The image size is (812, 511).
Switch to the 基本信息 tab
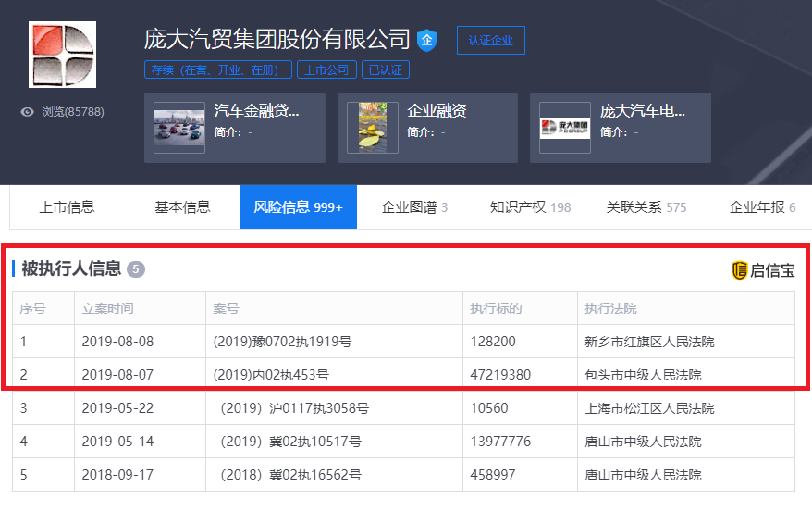[x=182, y=207]
